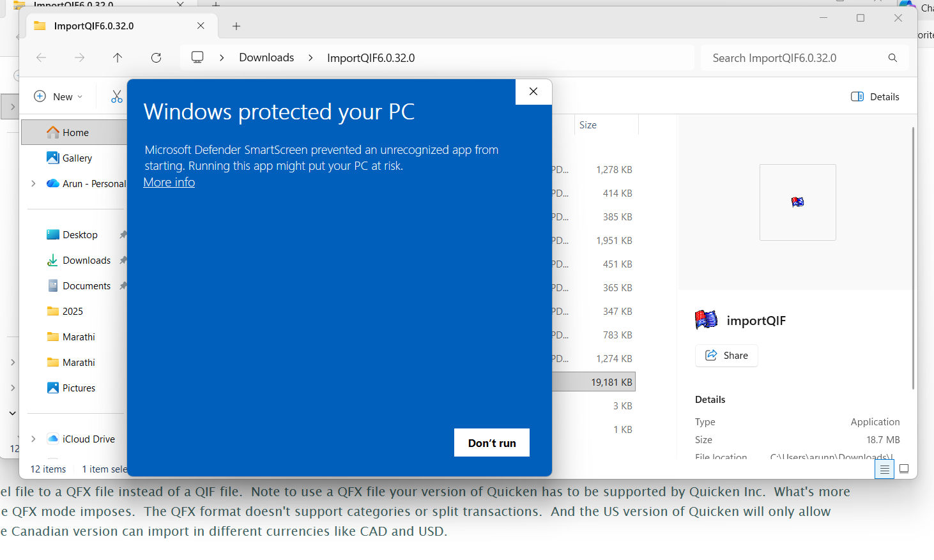Open the 2025 folder in sidebar
The width and height of the screenshot is (934, 560).
(72, 311)
